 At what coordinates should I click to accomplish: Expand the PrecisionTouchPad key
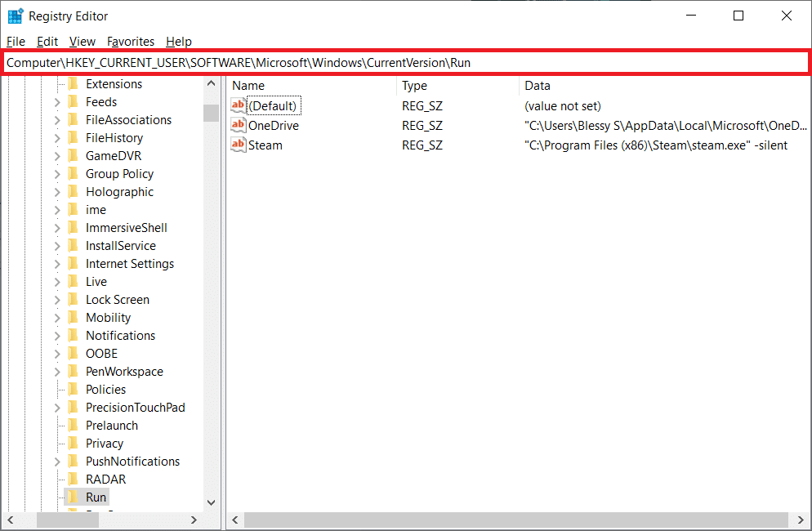[57, 408]
